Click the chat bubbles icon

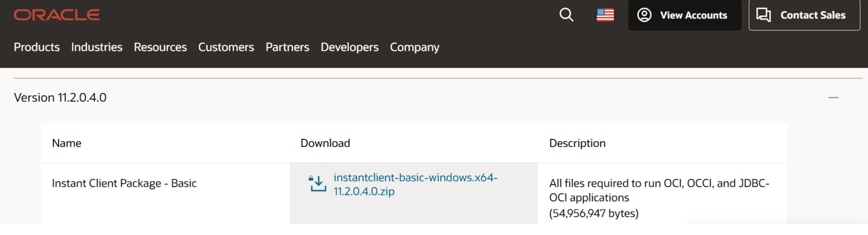click(x=763, y=15)
